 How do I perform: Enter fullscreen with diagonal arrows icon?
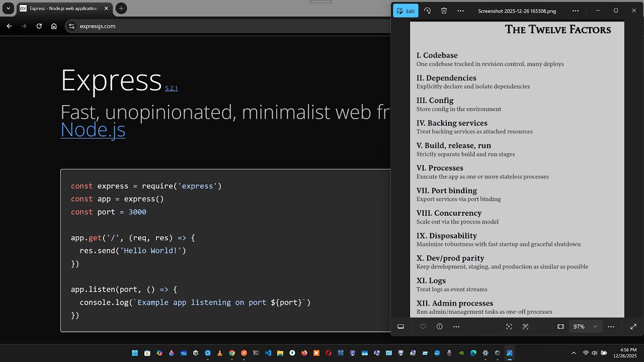point(633,327)
